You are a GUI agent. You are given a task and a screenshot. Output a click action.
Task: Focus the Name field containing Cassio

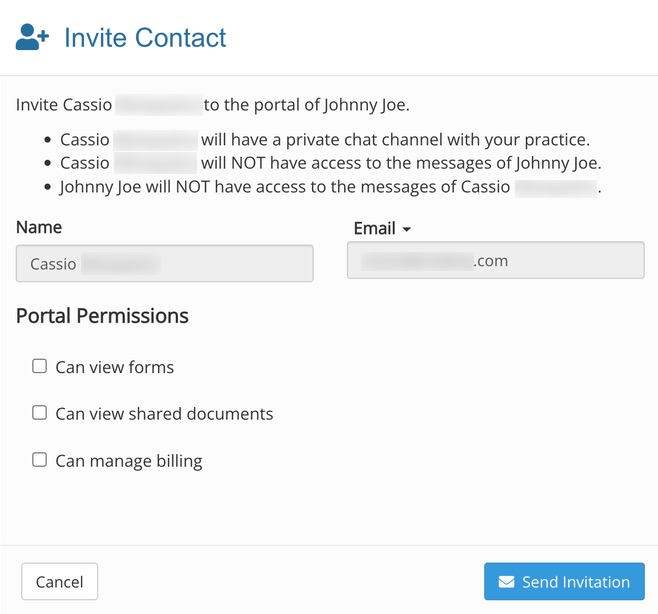pos(164,264)
